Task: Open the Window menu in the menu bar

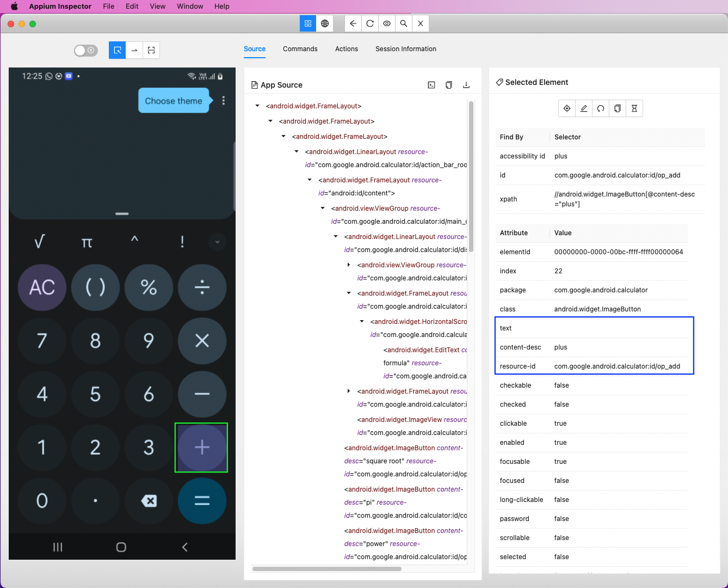Action: point(190,6)
